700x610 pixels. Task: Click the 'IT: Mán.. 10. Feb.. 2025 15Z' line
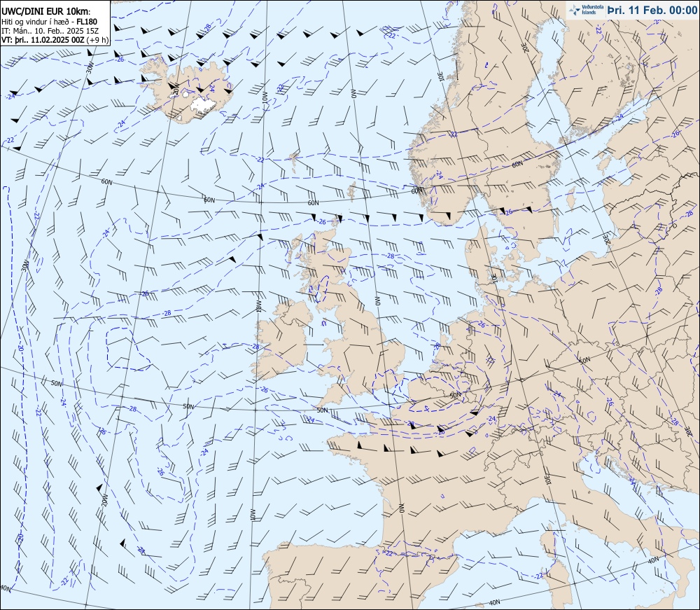50,30
